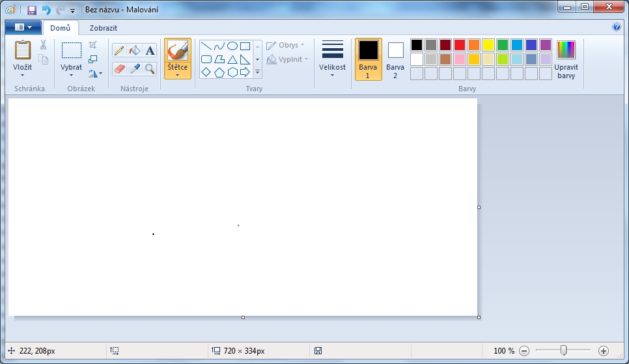Undo with the blue arrow in title bar
This screenshot has width=629, height=364.
click(x=46, y=10)
